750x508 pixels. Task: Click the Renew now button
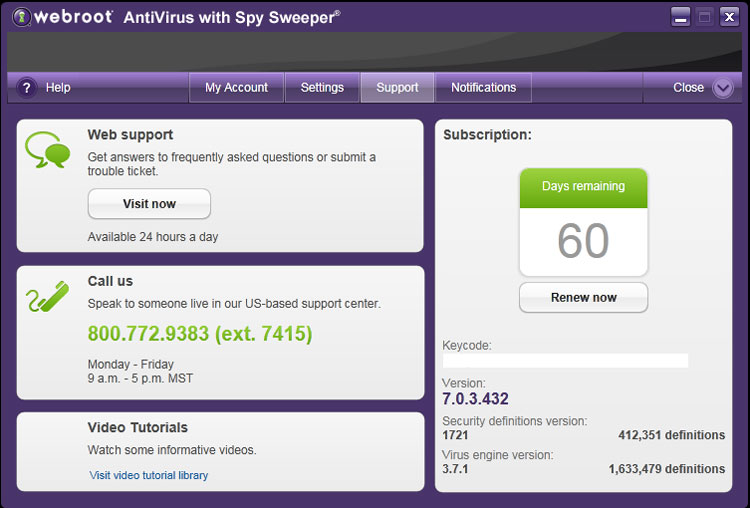pyautogui.click(x=583, y=297)
